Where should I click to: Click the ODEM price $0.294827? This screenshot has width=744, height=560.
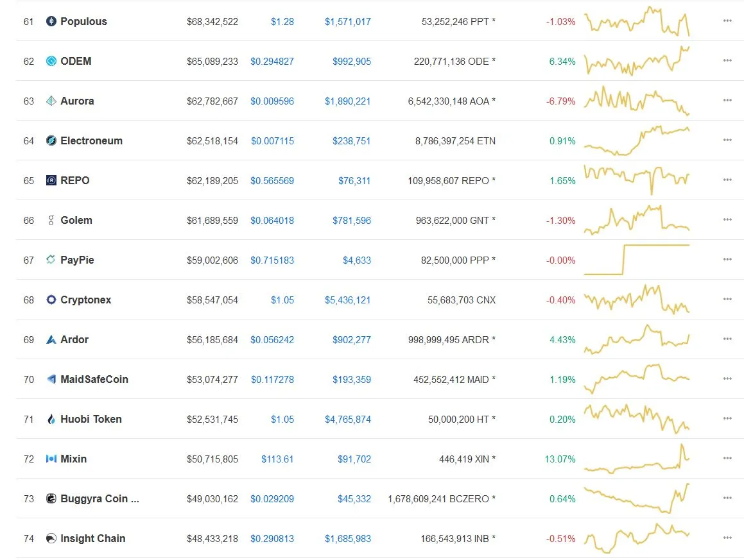(x=272, y=61)
